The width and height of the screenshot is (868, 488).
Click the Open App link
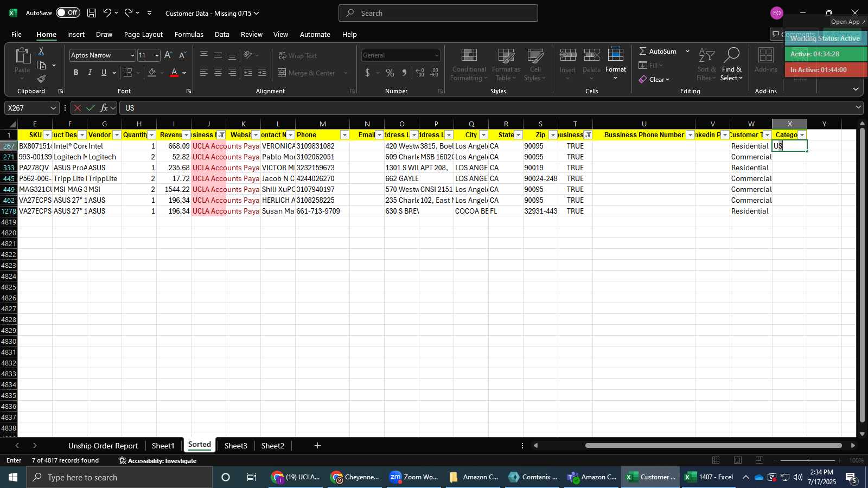(x=848, y=22)
